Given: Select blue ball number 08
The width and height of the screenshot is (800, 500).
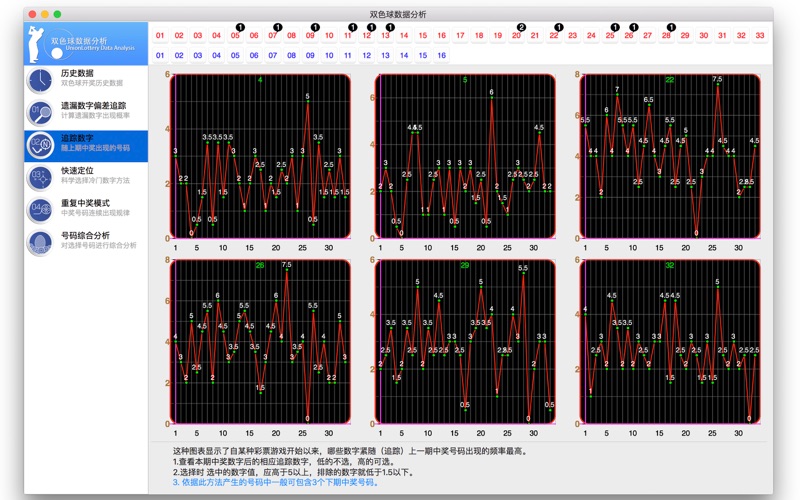Looking at the screenshot, I should click(292, 55).
